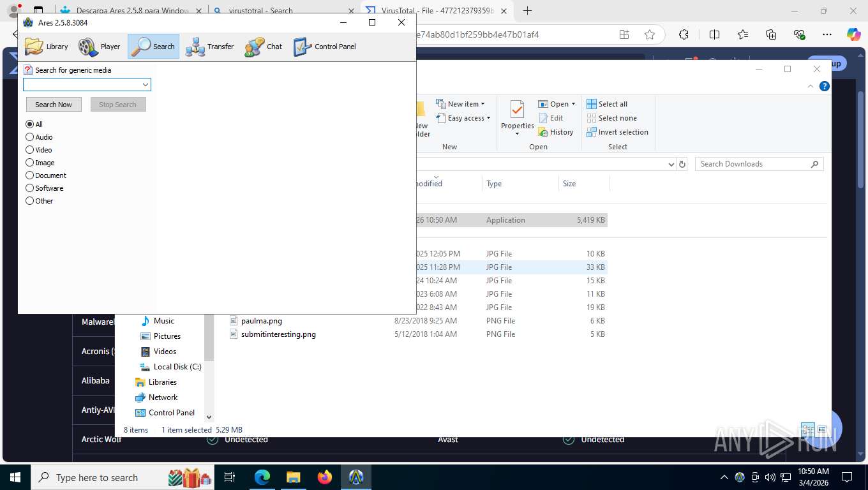Screen dimensions: 868x490
Task: Click Select all in Explorer ribbon
Action: click(x=607, y=104)
